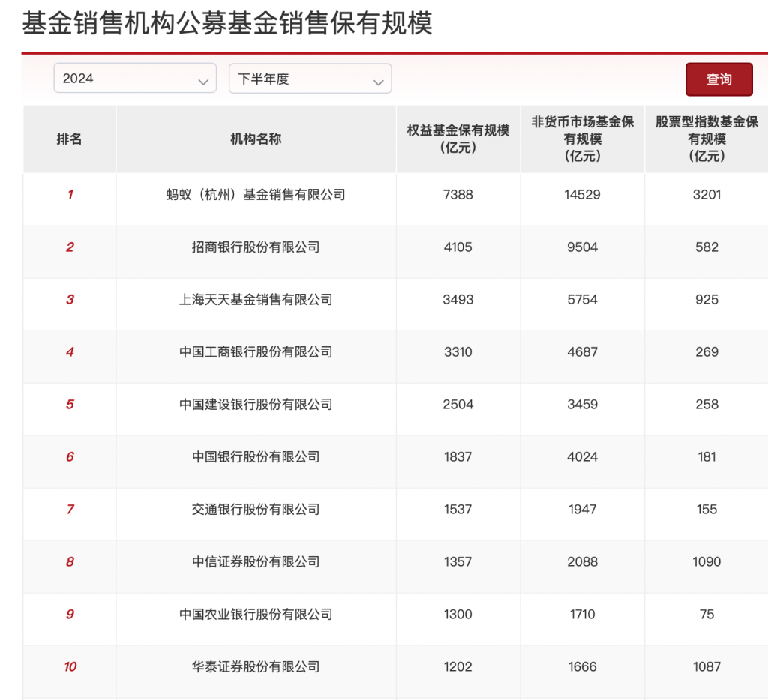
Task: Select 中国建设银行股份有限公司 entry
Action: click(x=256, y=405)
